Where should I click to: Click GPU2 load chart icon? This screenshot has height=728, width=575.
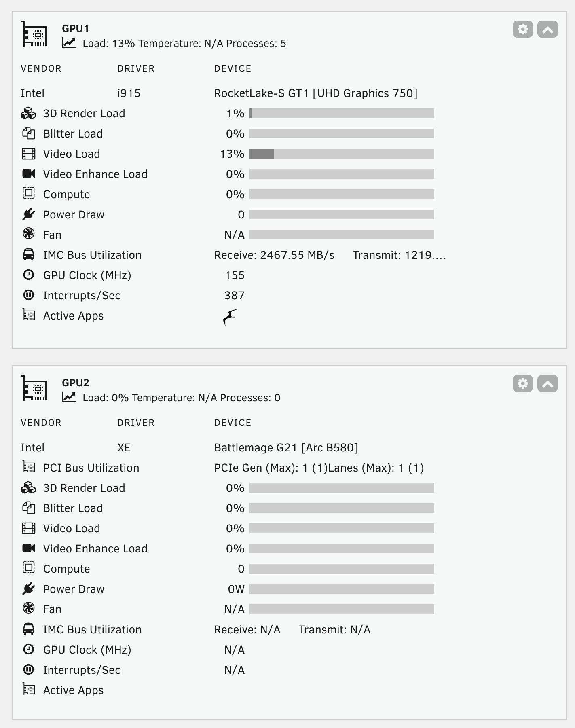pyautogui.click(x=69, y=397)
